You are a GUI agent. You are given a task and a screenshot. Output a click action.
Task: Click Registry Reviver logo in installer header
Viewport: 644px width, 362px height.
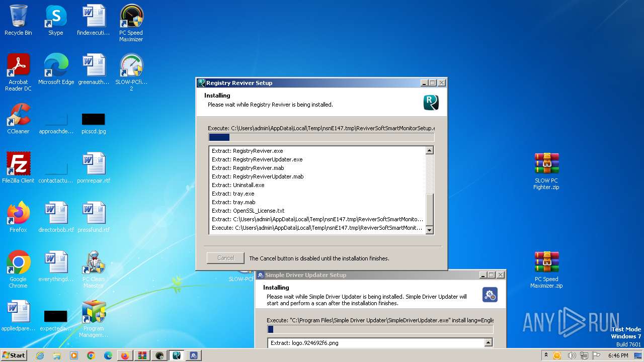point(431,103)
